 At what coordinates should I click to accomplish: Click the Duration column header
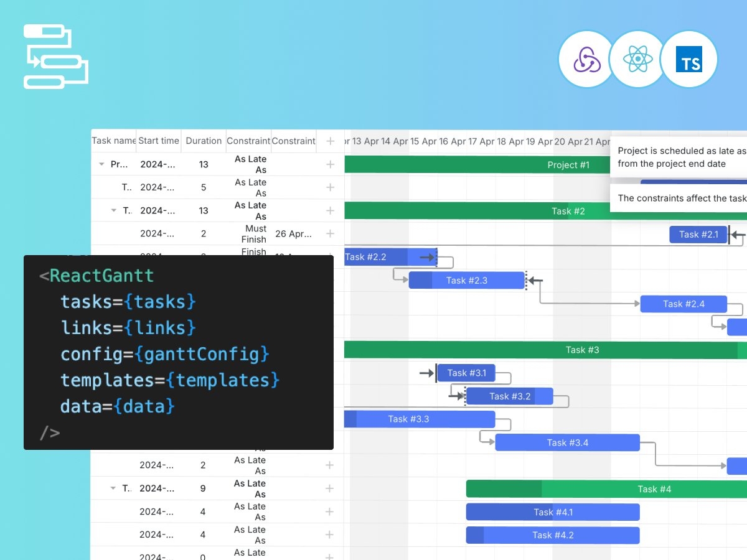[x=204, y=141]
